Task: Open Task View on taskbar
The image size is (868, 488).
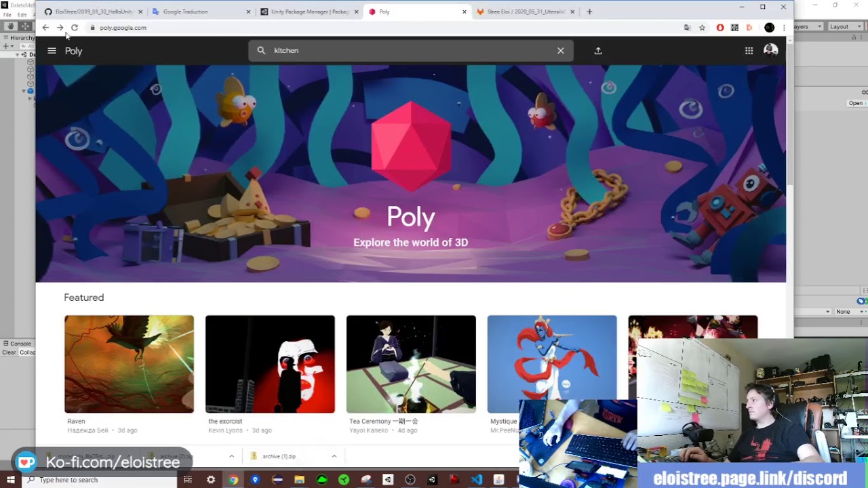Action: tap(188, 480)
